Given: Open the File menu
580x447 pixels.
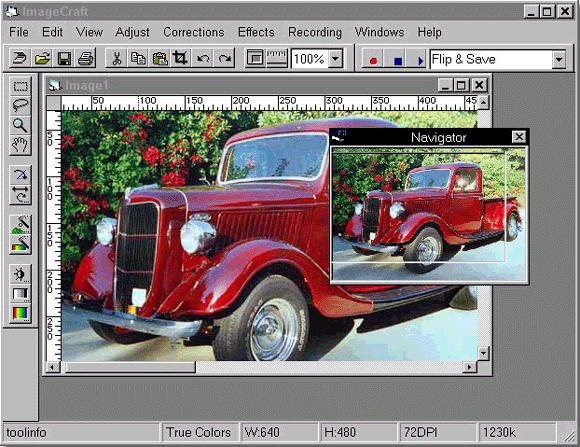Looking at the screenshot, I should [x=19, y=32].
